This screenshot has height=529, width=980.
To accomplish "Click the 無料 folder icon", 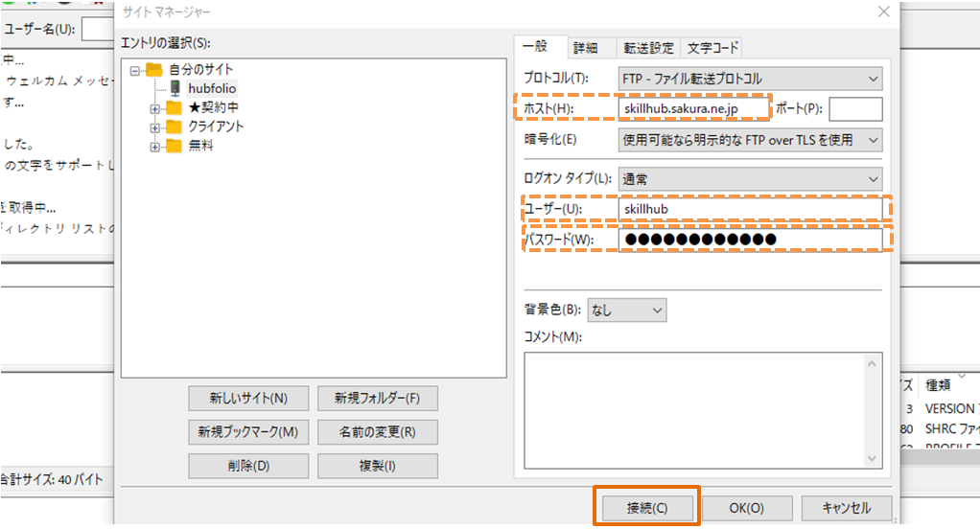I will [174, 147].
